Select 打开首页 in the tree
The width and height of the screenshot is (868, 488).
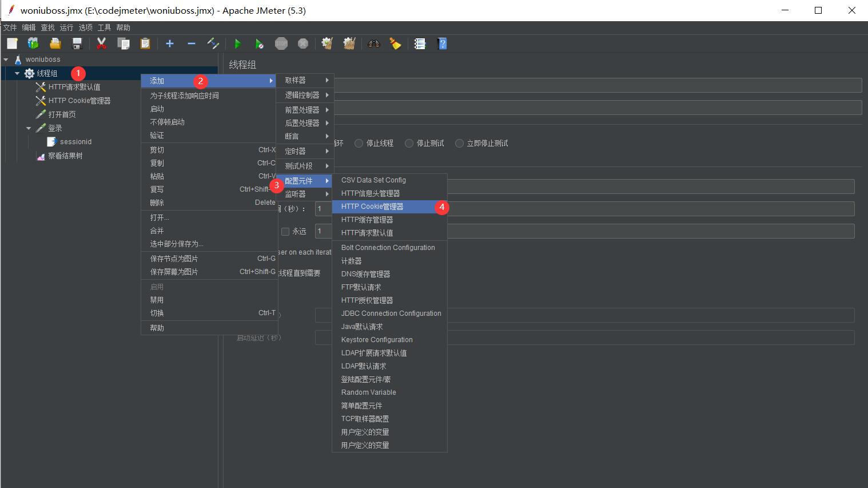(x=62, y=114)
